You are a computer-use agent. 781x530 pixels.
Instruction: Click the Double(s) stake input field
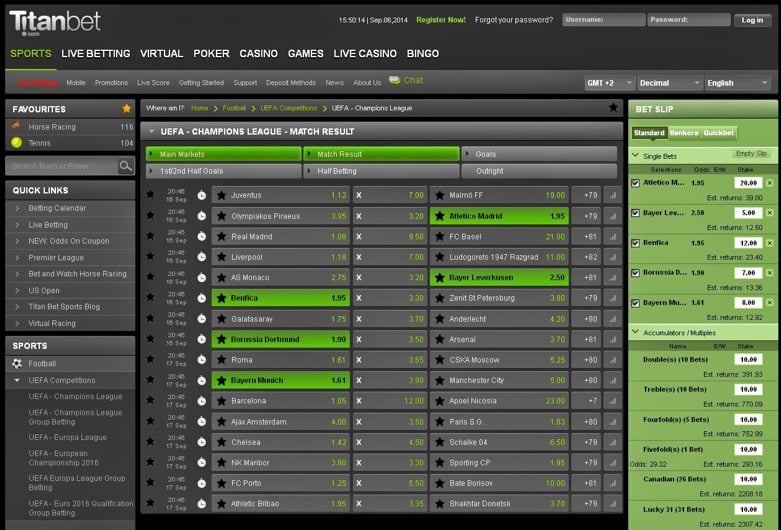click(x=748, y=359)
